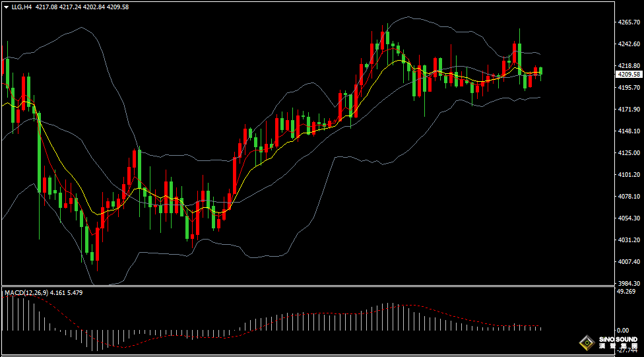The height and width of the screenshot is (357, 644).
Task: Click the upper Bollinger band's left peak
Action: [x=80, y=28]
